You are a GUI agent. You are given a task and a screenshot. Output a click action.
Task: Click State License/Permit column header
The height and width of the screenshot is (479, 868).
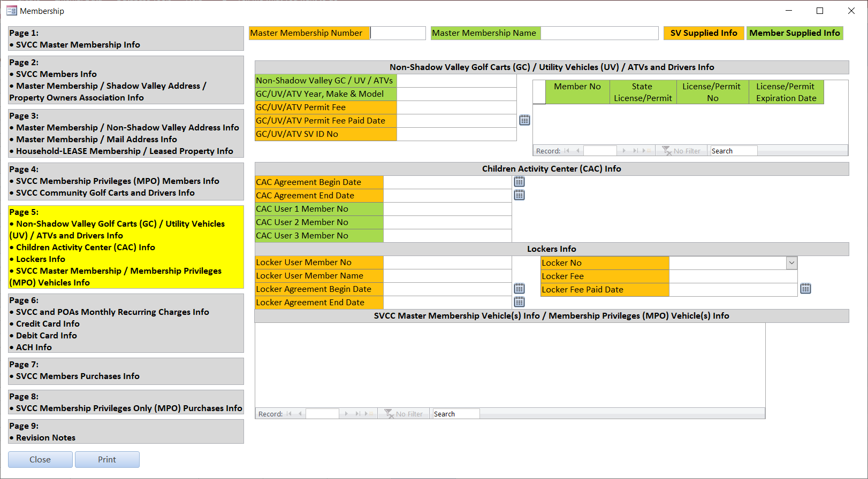643,92
